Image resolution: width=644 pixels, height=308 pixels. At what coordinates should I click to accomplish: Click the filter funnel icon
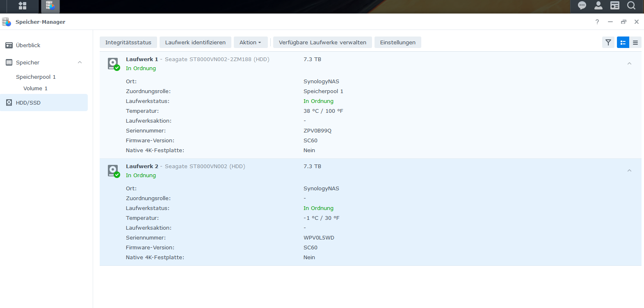point(608,42)
